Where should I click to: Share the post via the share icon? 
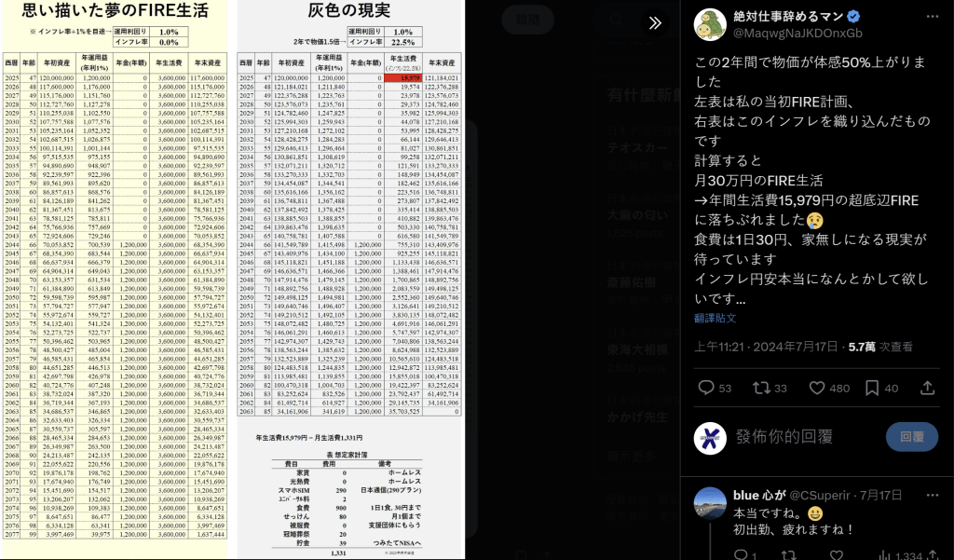pyautogui.click(x=923, y=388)
